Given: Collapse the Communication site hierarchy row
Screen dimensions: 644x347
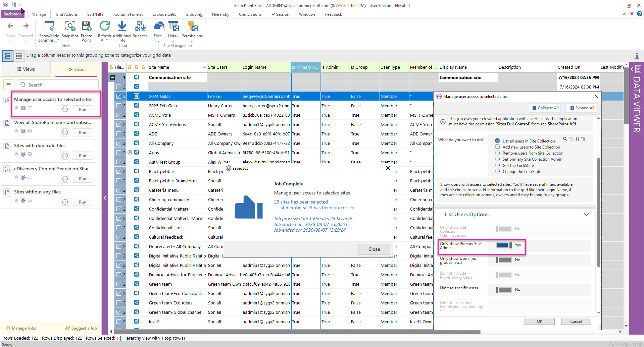Looking at the screenshot, I should (x=112, y=77).
